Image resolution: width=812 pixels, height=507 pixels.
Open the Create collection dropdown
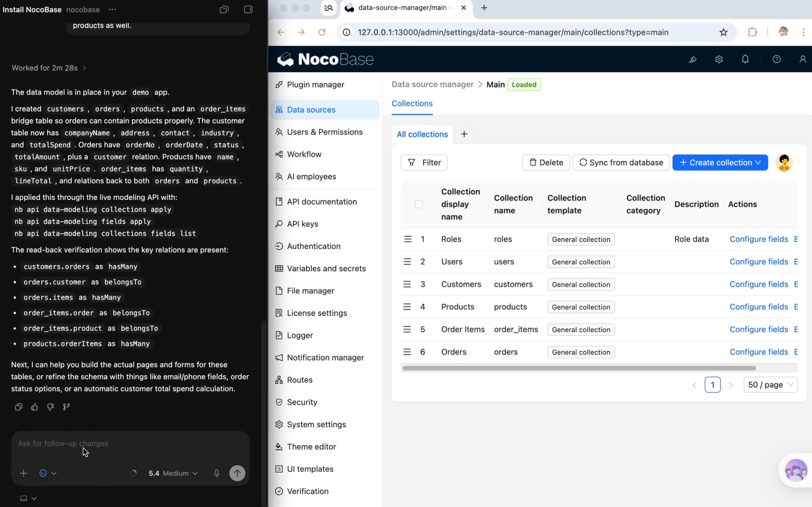(x=720, y=162)
